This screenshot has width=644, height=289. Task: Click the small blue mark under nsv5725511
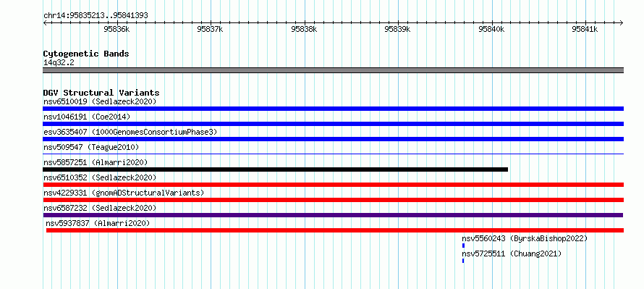463,261
